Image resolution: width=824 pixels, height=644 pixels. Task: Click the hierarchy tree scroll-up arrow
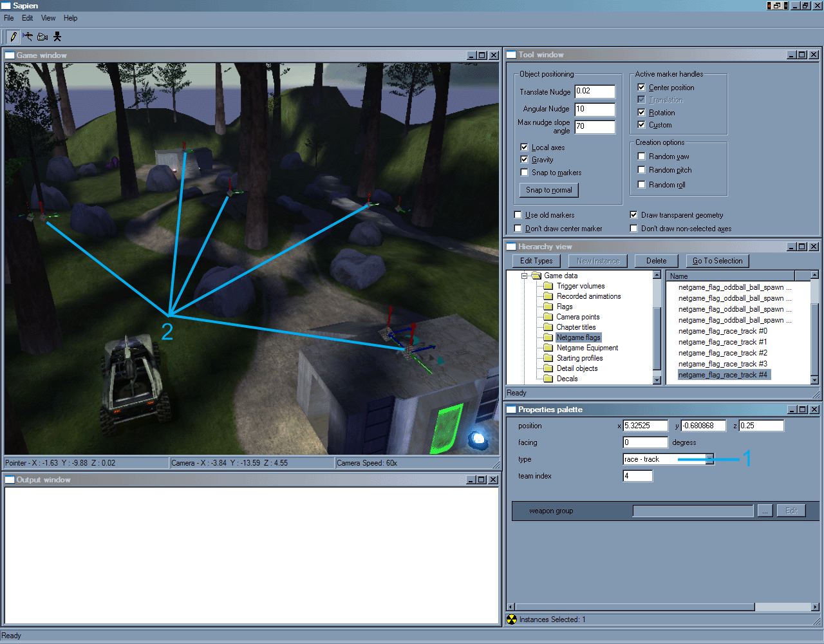pyautogui.click(x=657, y=275)
